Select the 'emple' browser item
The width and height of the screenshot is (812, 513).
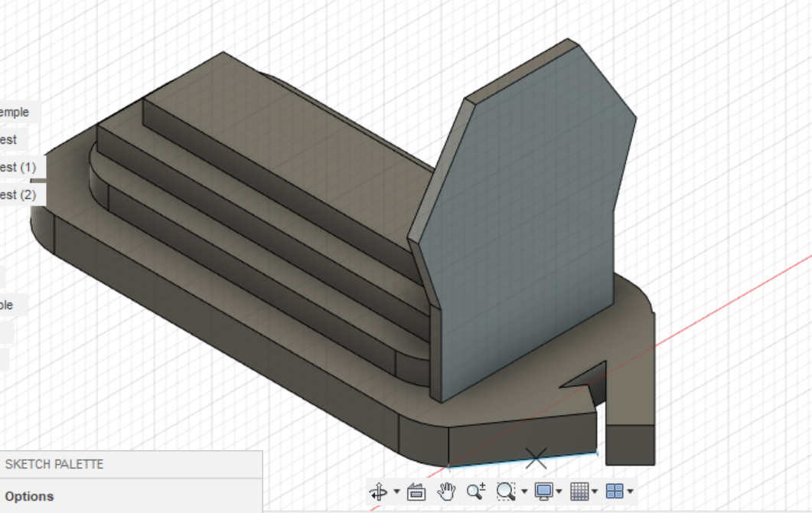coord(15,112)
